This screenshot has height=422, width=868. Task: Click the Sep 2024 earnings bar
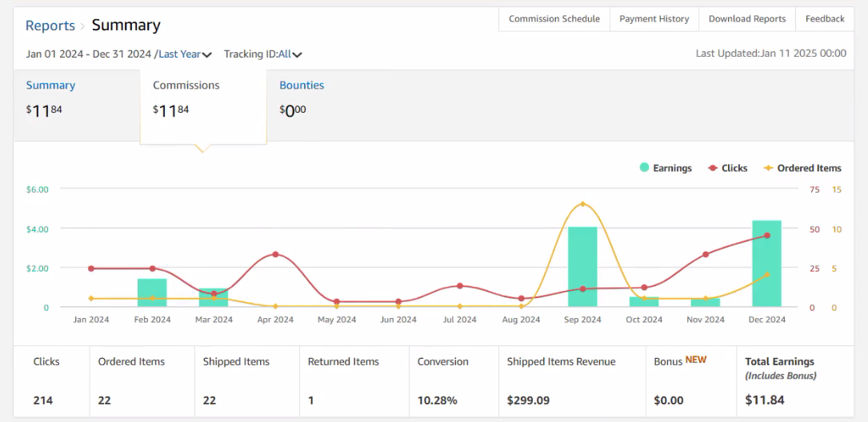pos(582,267)
